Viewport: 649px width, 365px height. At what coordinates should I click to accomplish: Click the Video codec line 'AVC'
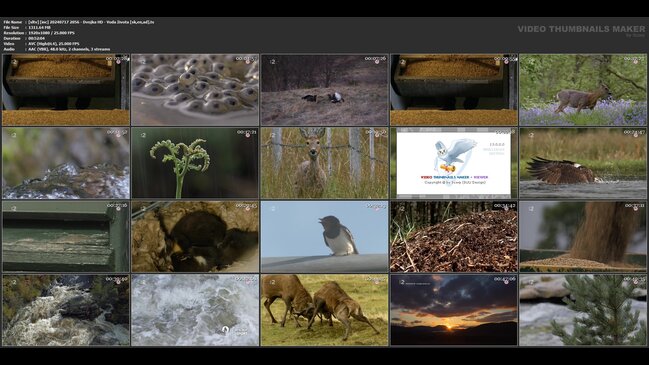tap(54, 43)
